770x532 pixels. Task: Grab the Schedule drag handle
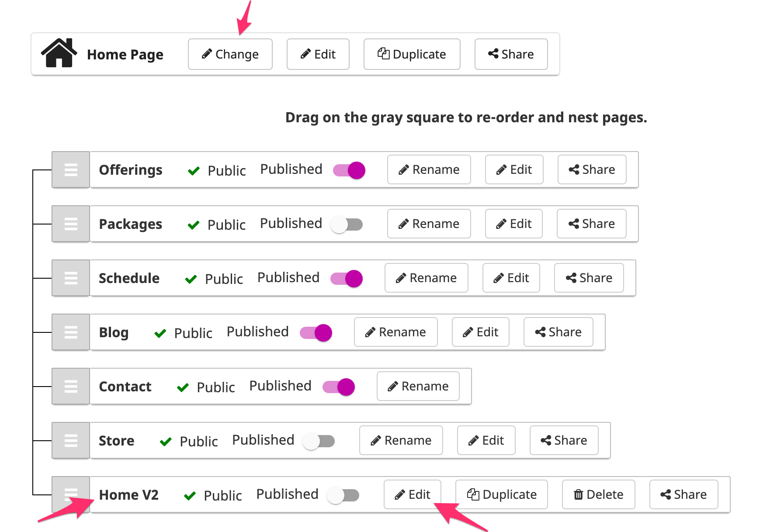tap(71, 278)
